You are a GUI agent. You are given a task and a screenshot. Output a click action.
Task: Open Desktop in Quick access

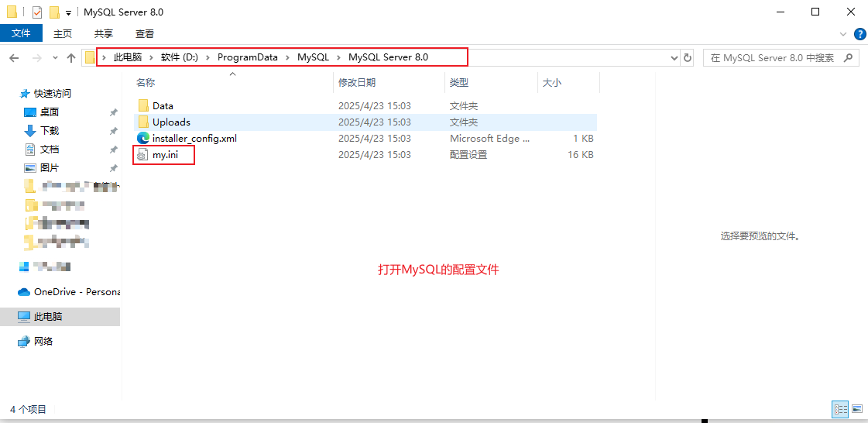[x=50, y=112]
